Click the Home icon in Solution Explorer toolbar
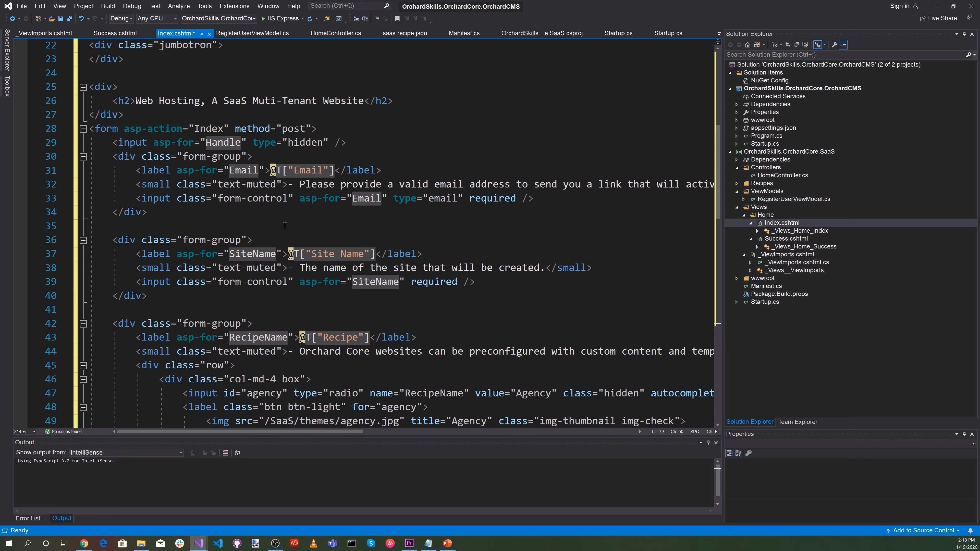This screenshot has width=980, height=551. [748, 44]
